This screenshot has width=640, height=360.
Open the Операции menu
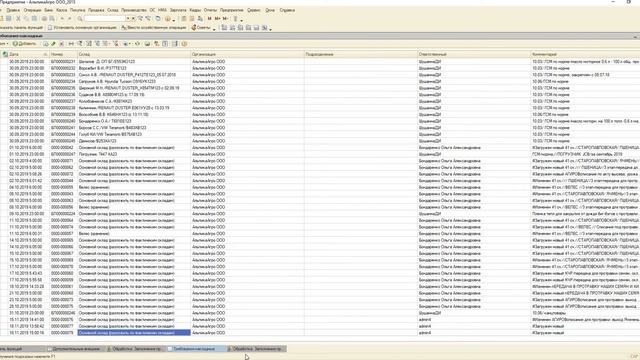click(32, 10)
